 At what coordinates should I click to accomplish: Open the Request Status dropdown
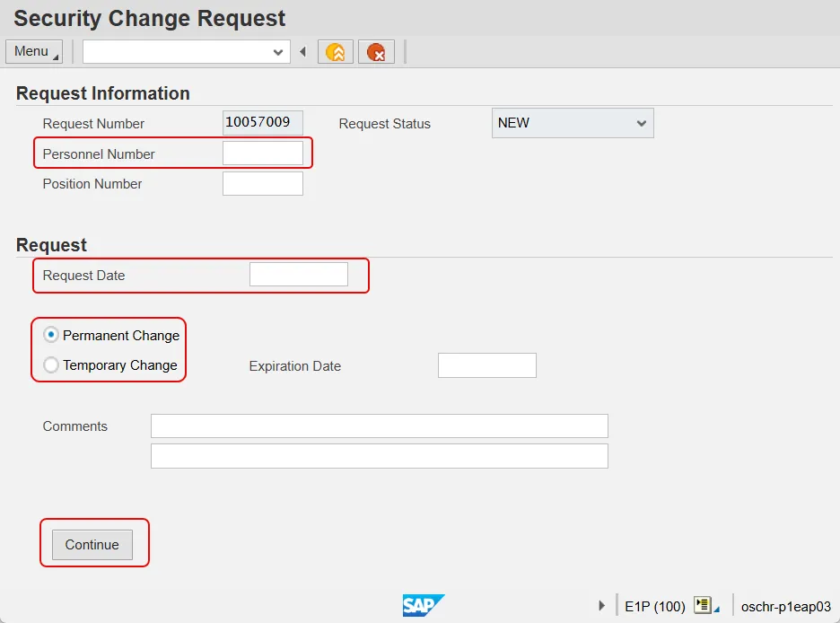(641, 123)
